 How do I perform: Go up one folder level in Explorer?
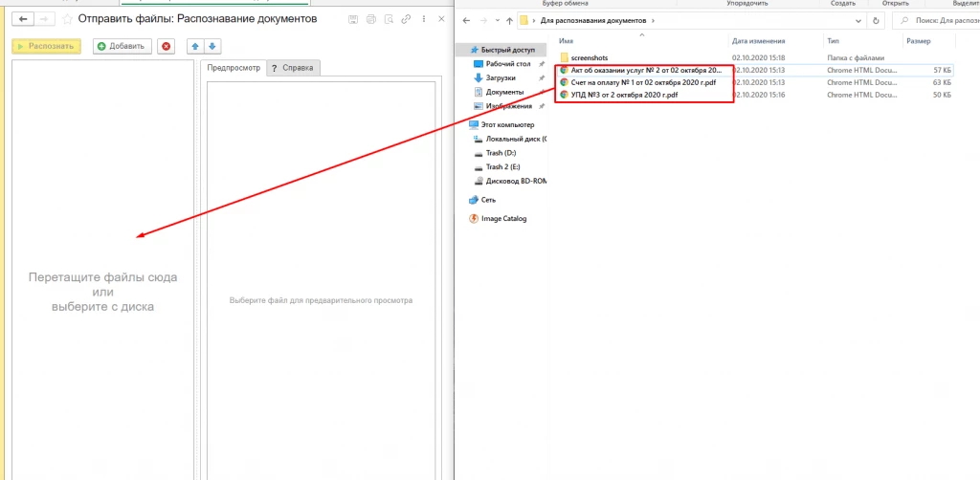point(509,21)
